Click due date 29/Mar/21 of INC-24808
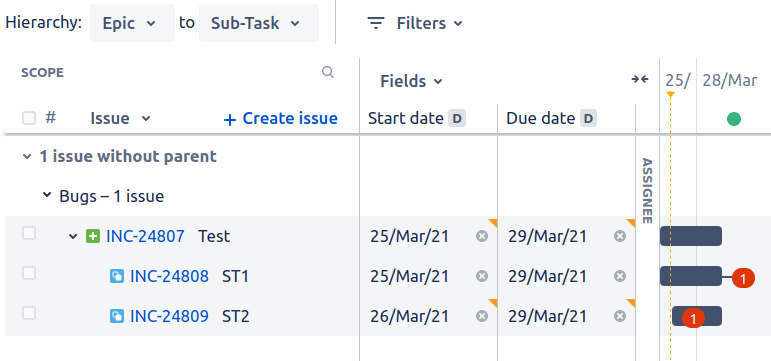Viewport: 771px width, 361px height. 547,276
